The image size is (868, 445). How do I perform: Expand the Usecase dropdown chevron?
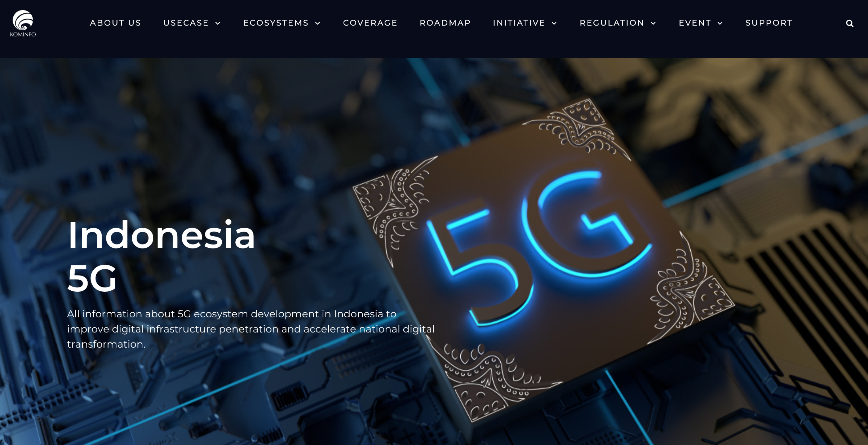(x=218, y=23)
